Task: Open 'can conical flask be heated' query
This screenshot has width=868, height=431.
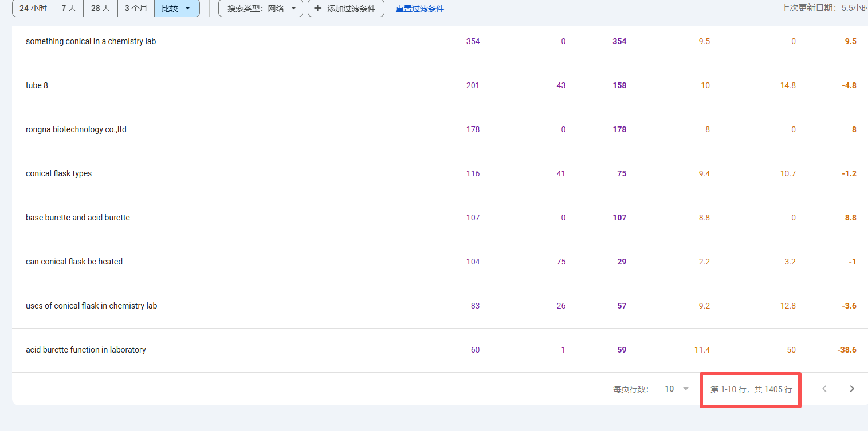Action: [74, 262]
